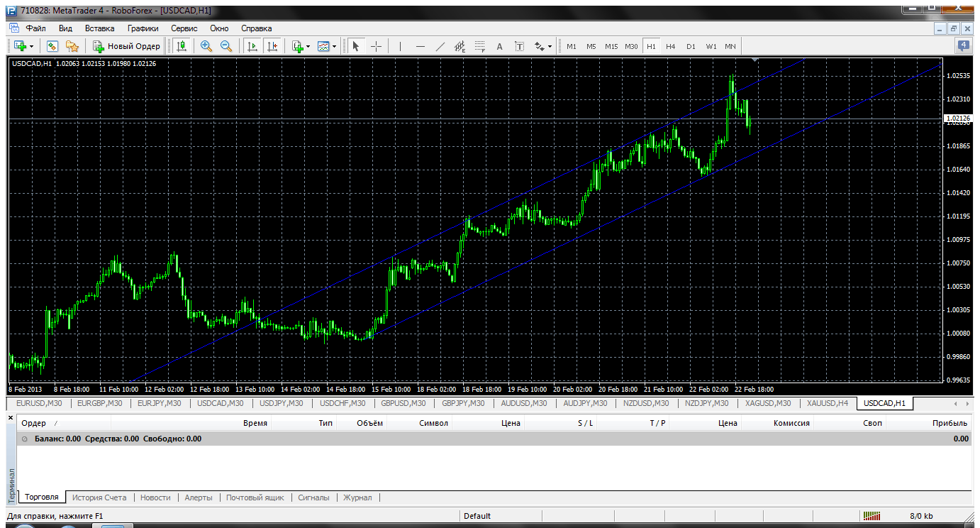Open the Файл menu
The width and height of the screenshot is (980, 528).
point(35,28)
